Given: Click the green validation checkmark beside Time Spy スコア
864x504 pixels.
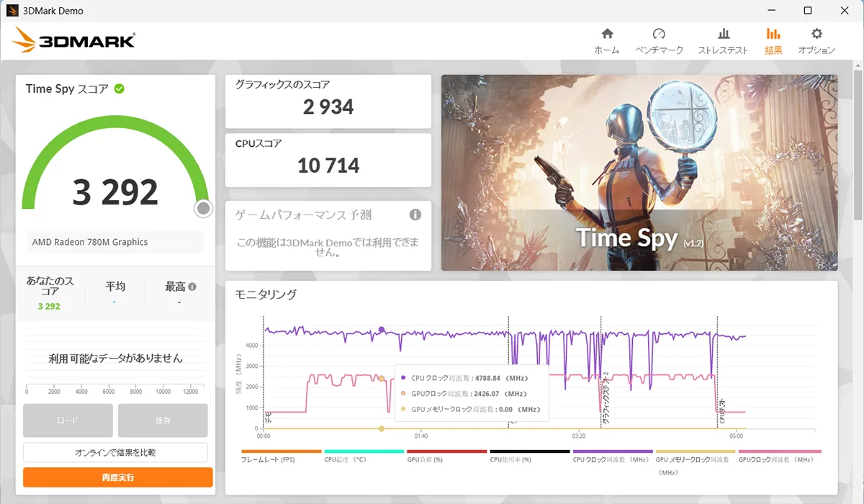Looking at the screenshot, I should [x=119, y=89].
